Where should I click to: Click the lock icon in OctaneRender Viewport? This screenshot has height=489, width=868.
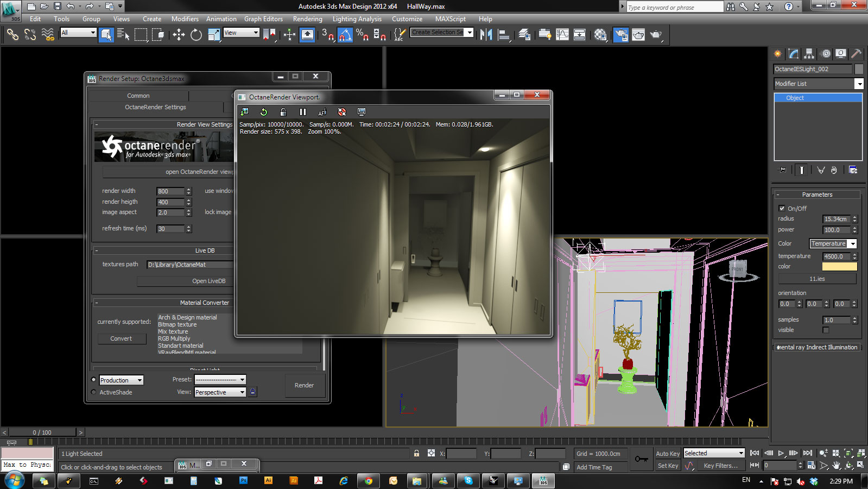283,112
